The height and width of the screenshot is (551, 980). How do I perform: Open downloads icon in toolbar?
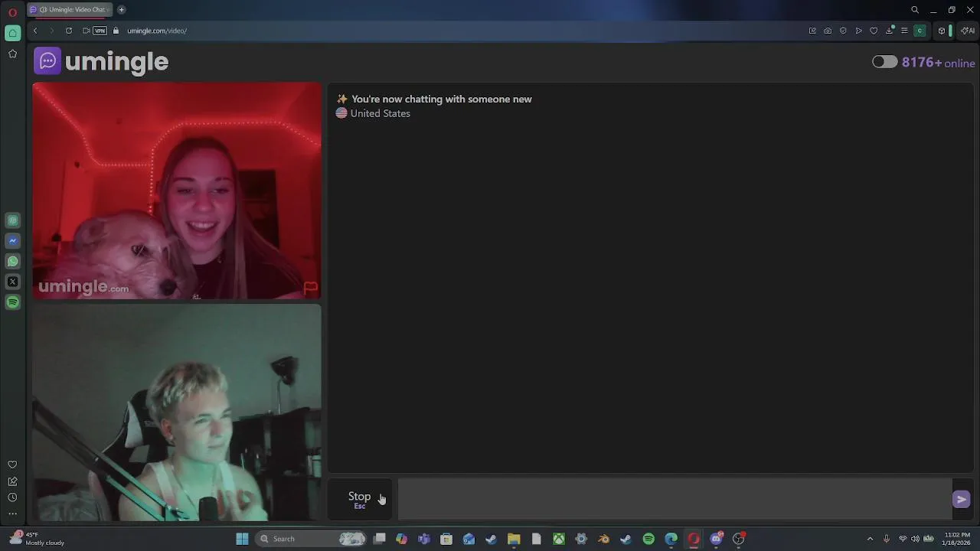click(x=889, y=31)
